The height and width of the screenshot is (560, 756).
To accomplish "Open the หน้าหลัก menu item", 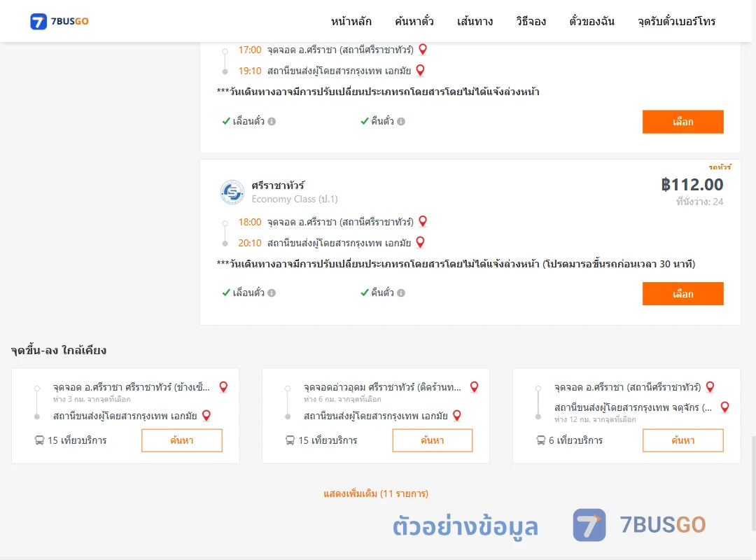I will pos(351,21).
